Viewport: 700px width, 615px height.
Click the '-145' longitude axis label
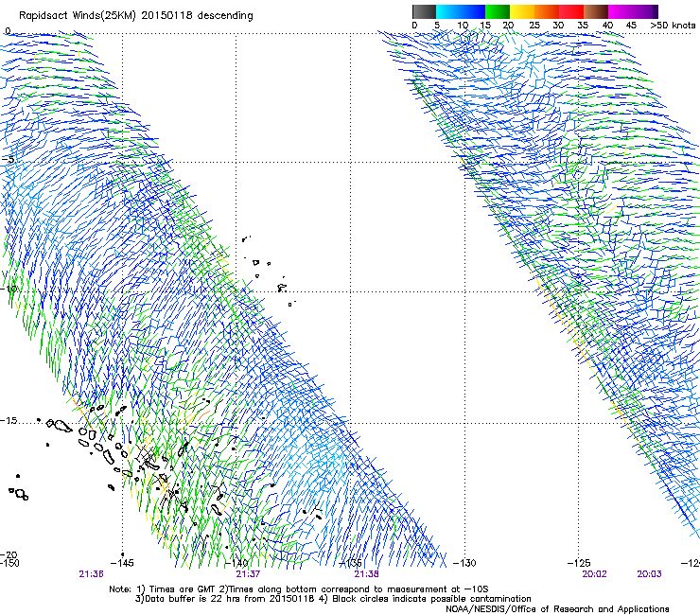[x=122, y=563]
